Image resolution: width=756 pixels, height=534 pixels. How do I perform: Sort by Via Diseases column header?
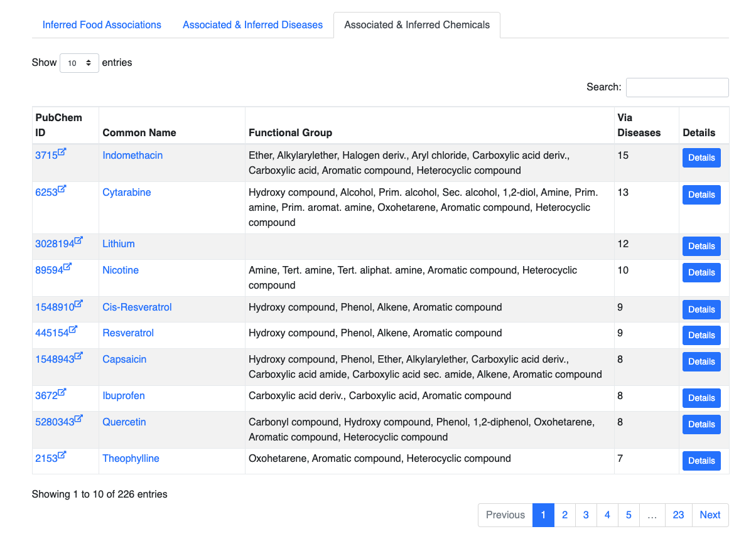(x=639, y=125)
